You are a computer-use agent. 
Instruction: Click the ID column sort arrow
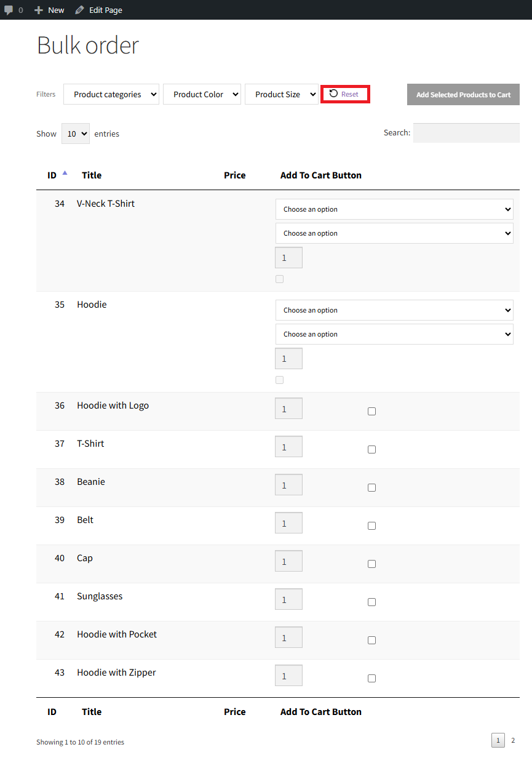[x=65, y=173]
